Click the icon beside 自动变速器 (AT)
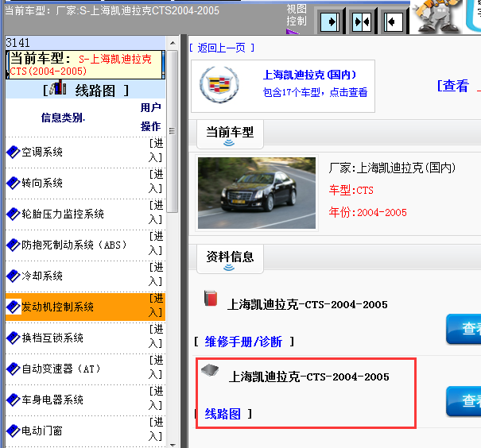 tap(14, 369)
